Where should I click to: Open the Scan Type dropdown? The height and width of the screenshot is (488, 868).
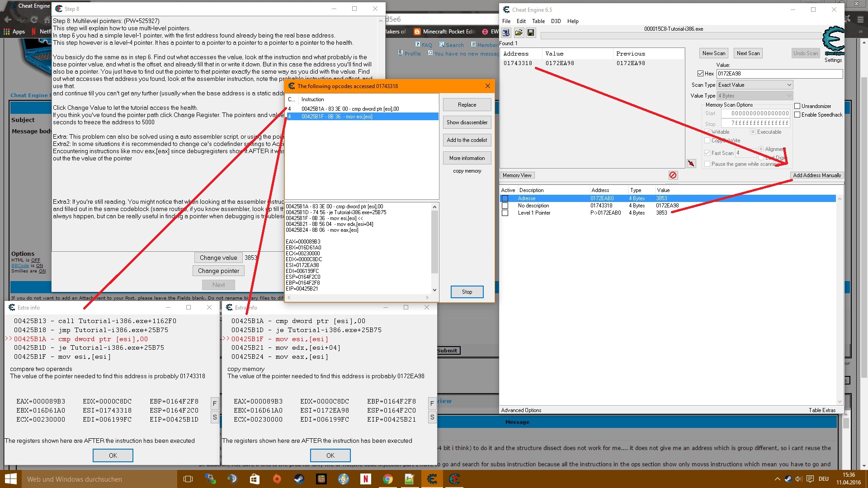tap(755, 85)
